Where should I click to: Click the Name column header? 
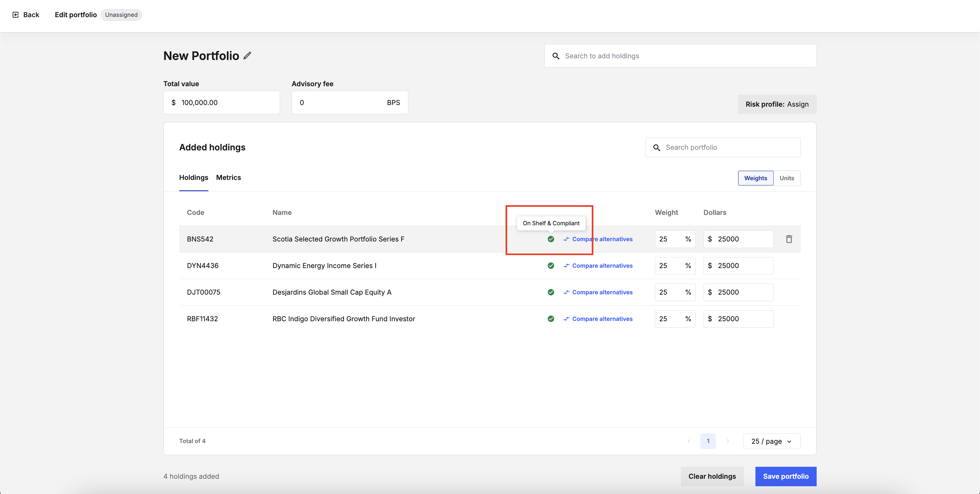click(282, 212)
